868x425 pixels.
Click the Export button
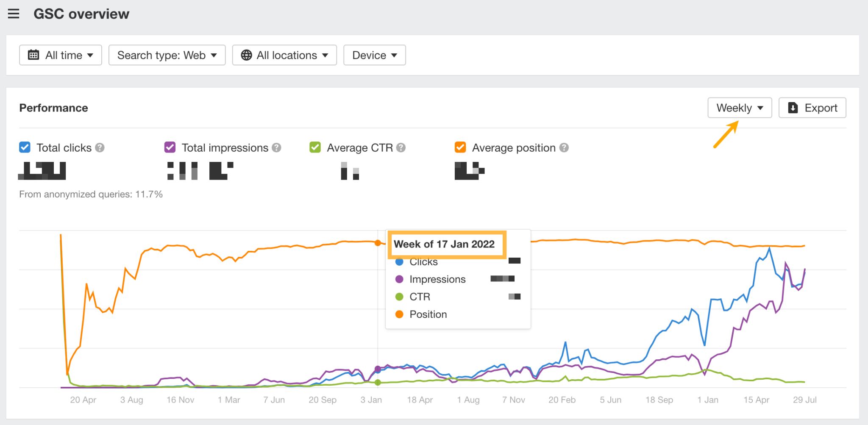[x=812, y=108]
